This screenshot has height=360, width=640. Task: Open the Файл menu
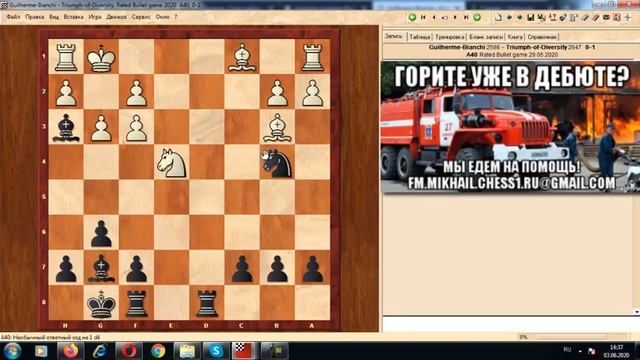13,17
